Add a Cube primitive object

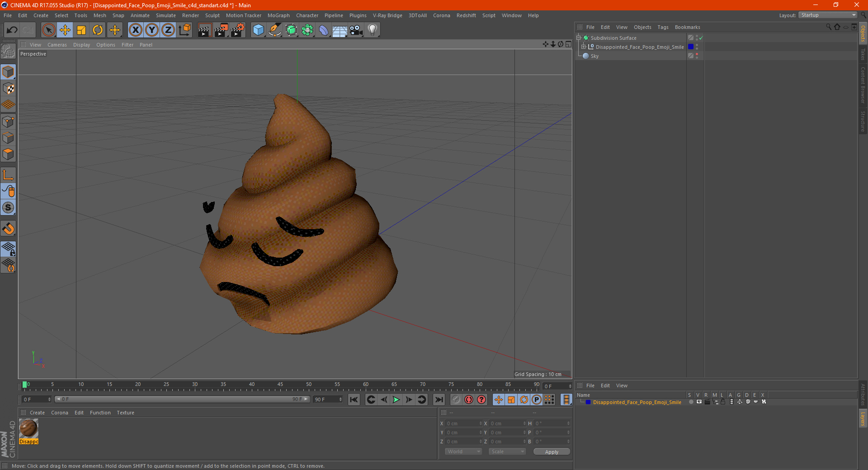258,30
